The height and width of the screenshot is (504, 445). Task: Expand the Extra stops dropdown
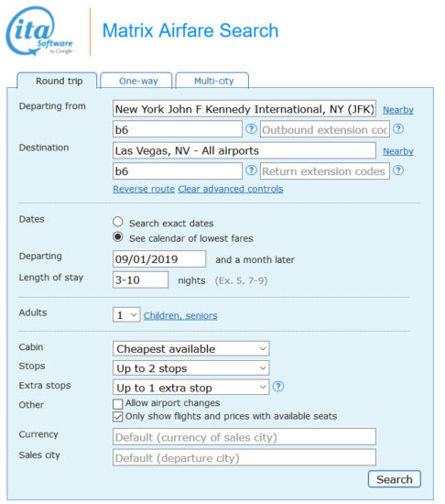click(x=191, y=388)
